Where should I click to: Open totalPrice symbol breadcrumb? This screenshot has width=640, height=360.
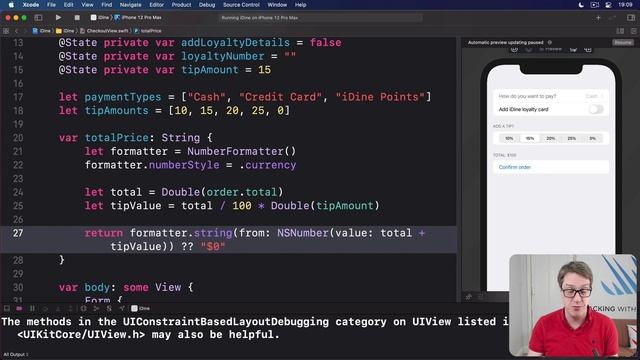click(148, 31)
